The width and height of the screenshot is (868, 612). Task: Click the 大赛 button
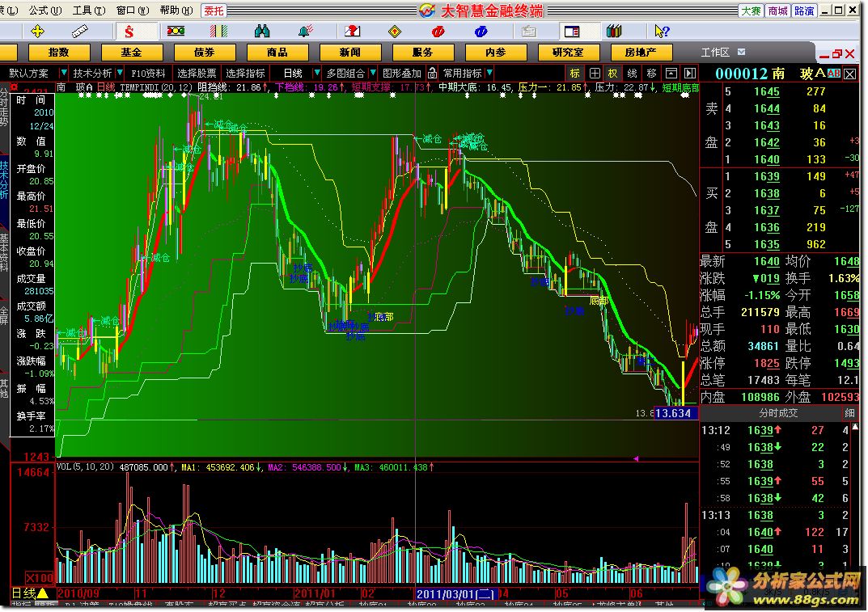point(752,11)
